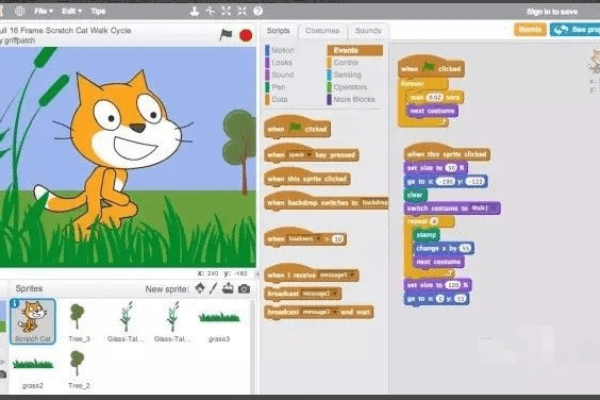600x400 pixels.
Task: Select the Operators block category
Action: (x=350, y=87)
